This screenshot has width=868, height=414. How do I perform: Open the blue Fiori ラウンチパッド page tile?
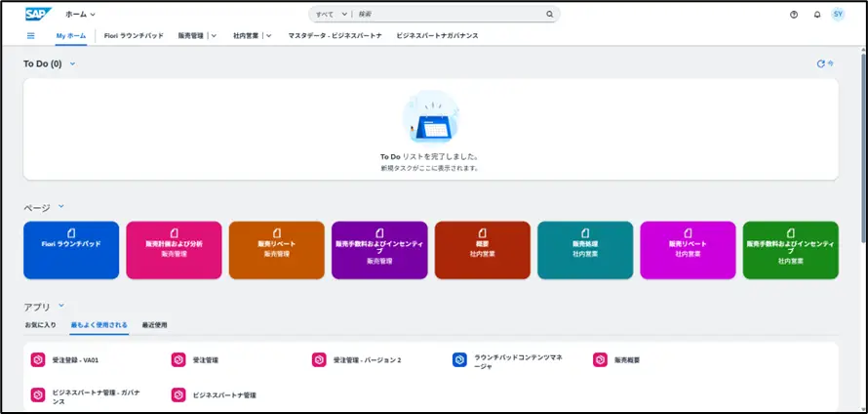pos(71,250)
